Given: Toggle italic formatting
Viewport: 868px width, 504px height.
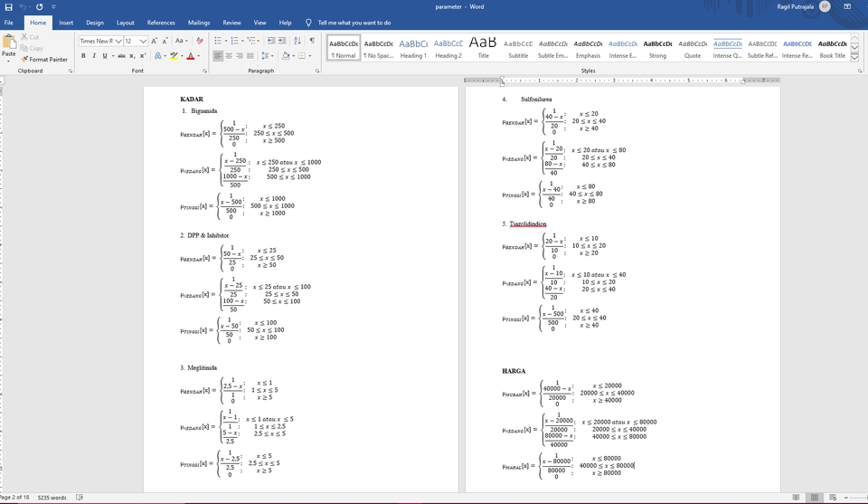Looking at the screenshot, I should 94,56.
